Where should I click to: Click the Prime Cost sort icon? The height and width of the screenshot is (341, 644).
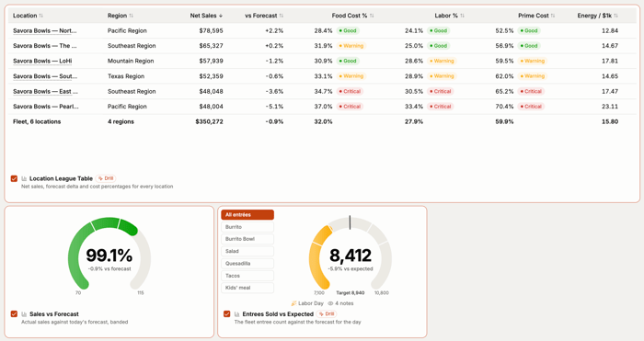[x=553, y=16]
